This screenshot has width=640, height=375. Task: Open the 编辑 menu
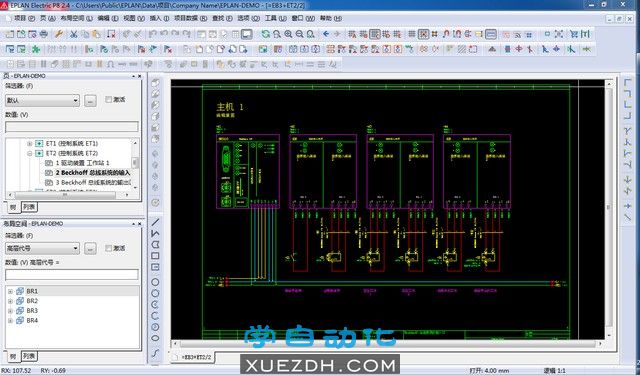coord(108,18)
